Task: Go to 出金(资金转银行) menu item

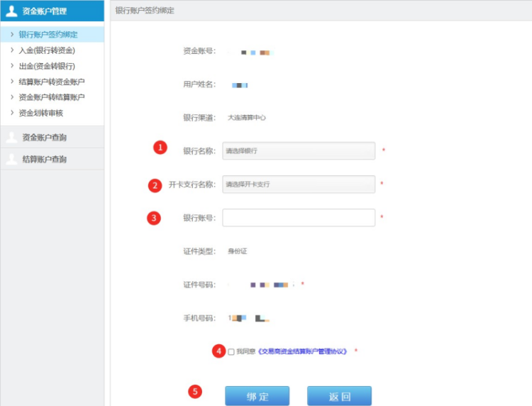Action: click(47, 66)
